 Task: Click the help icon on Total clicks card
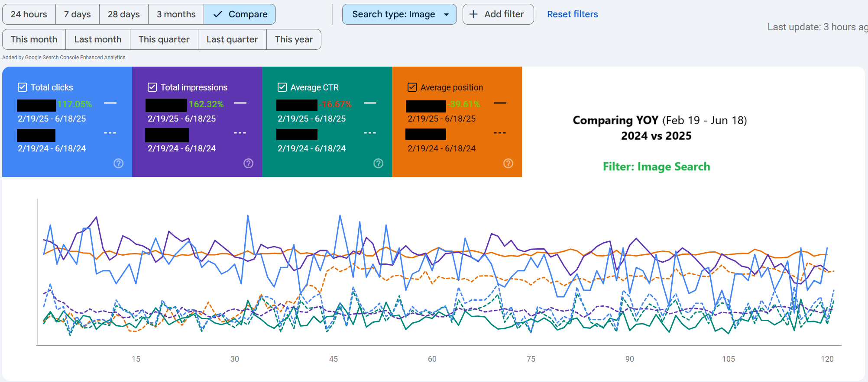point(118,163)
